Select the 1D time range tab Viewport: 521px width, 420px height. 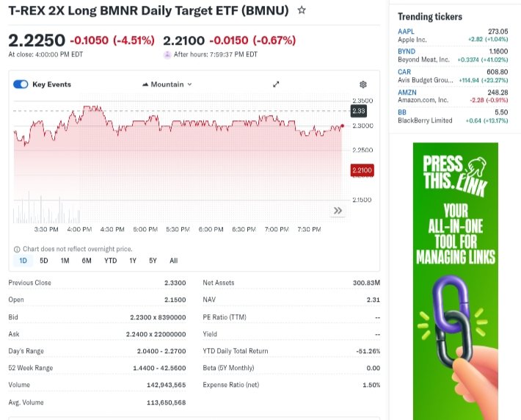(23, 261)
